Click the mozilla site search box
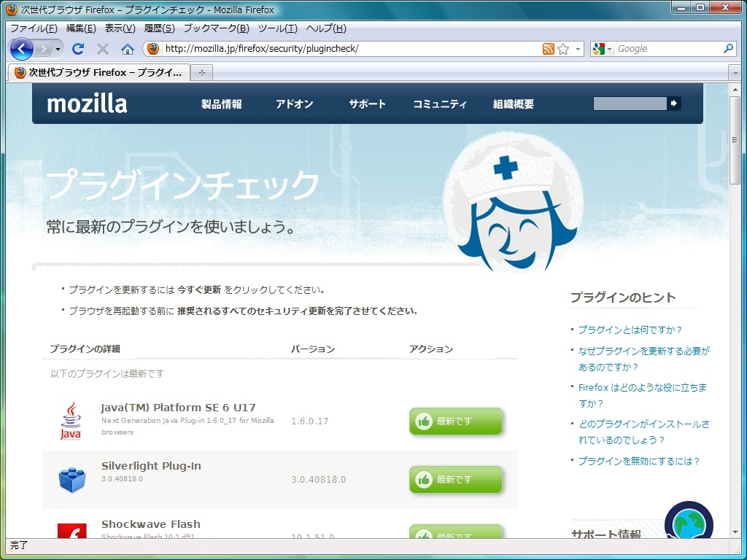This screenshot has width=747, height=560. coord(630,104)
